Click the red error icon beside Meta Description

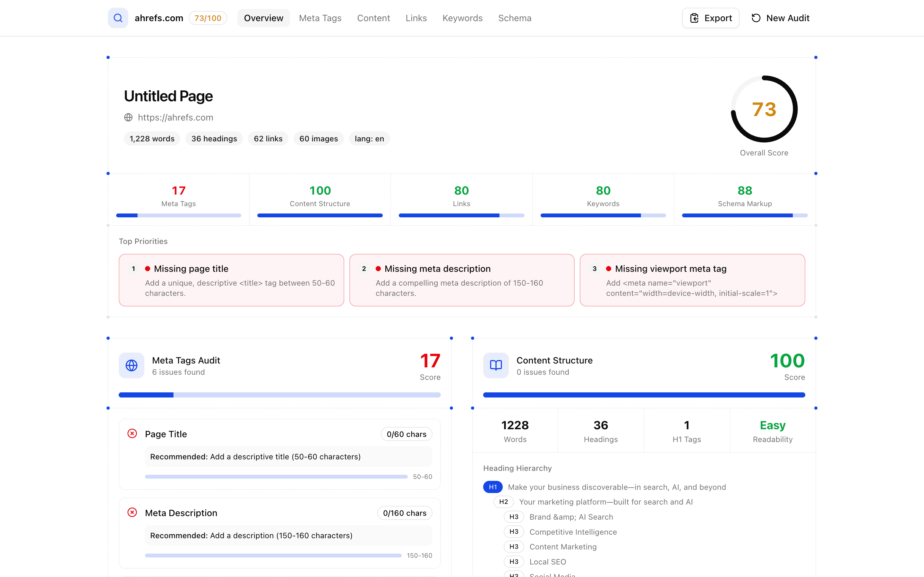click(x=132, y=513)
